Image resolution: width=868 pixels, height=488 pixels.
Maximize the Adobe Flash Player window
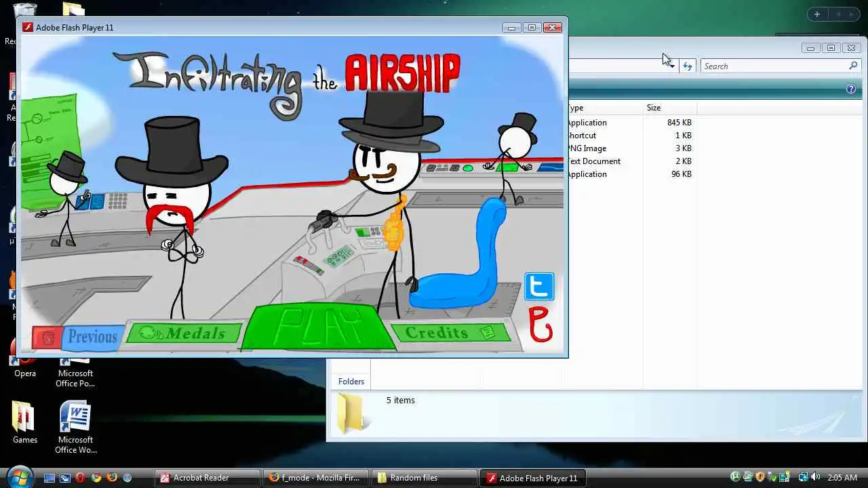(x=532, y=28)
